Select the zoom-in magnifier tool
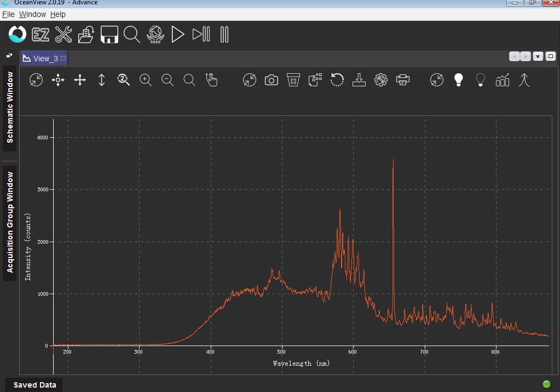560x392 pixels. (x=145, y=80)
